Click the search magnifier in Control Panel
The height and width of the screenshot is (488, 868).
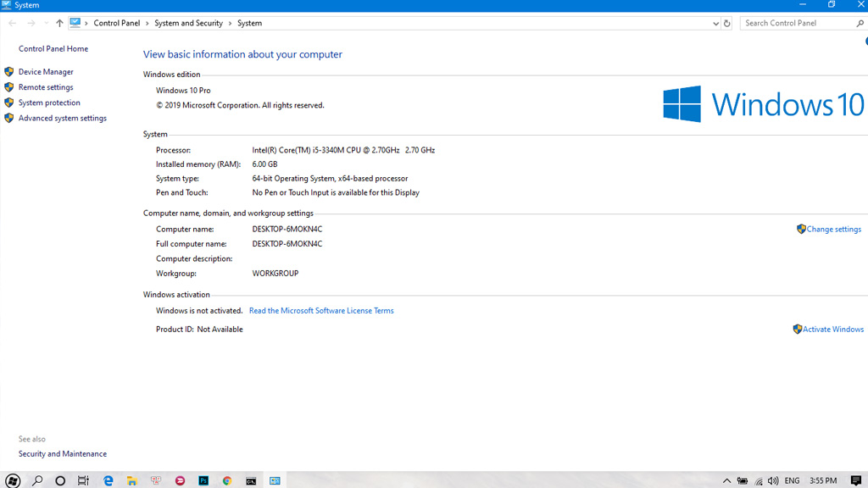[x=860, y=23]
